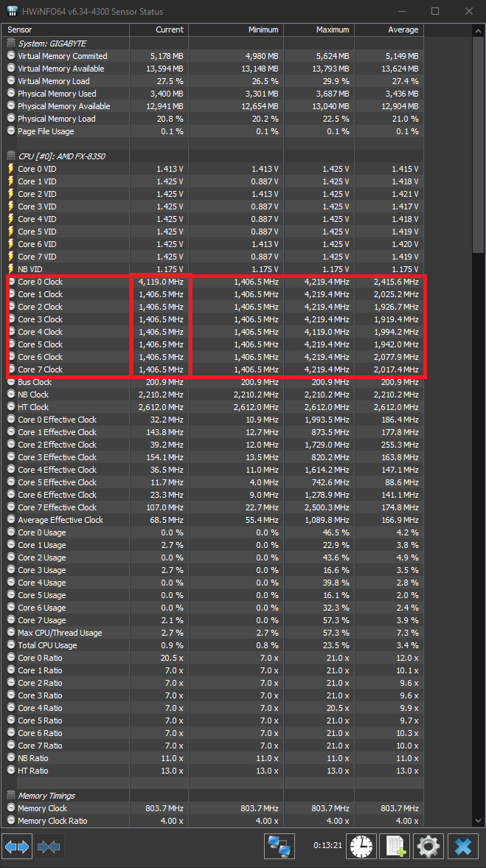The width and height of the screenshot is (486, 868).
Task: Click the start logging sheet icon
Action: click(395, 847)
